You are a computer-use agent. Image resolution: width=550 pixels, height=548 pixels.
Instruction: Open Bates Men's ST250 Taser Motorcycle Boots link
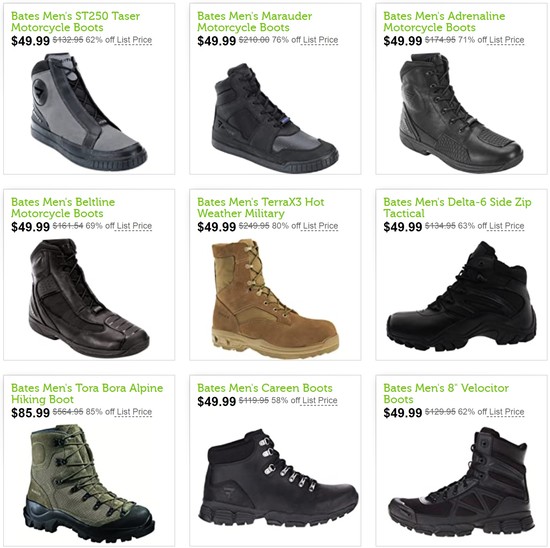pos(75,21)
